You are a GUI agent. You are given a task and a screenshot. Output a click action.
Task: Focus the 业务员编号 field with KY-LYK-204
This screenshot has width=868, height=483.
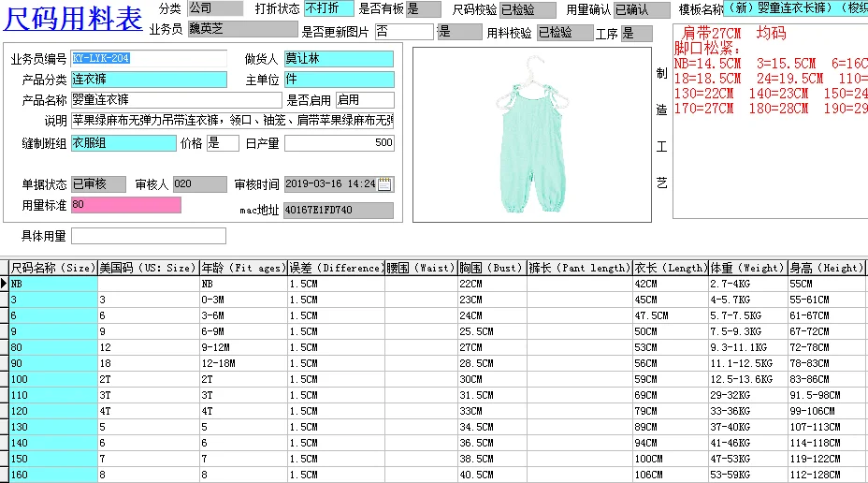[x=149, y=58]
